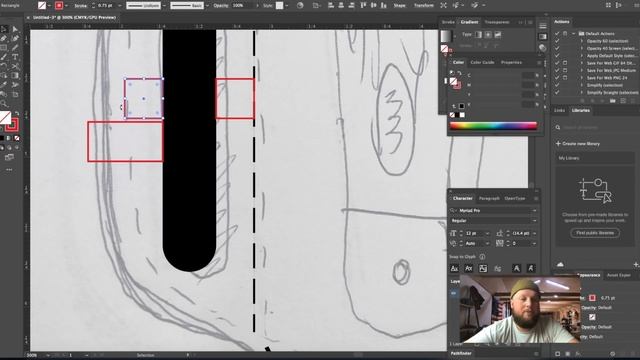Viewport: 640px width, 360px height.
Task: Open Recolor Artwork wheel icon
Action: tap(300, 5)
